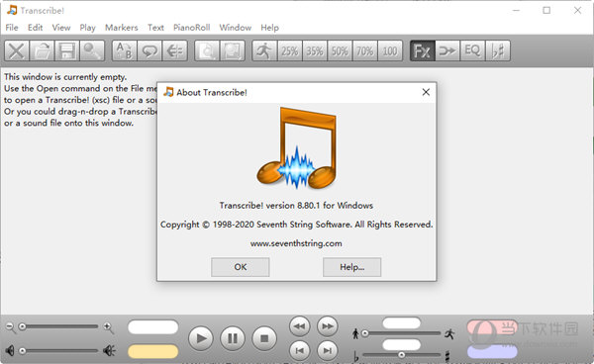The height and width of the screenshot is (364, 594).
Task: Click the arrow-with-lines toolbar icon
Action: click(x=174, y=50)
